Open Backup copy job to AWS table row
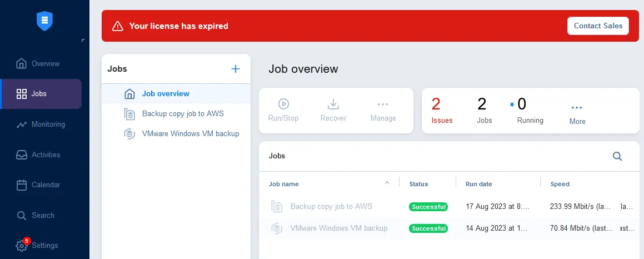 coord(449,207)
